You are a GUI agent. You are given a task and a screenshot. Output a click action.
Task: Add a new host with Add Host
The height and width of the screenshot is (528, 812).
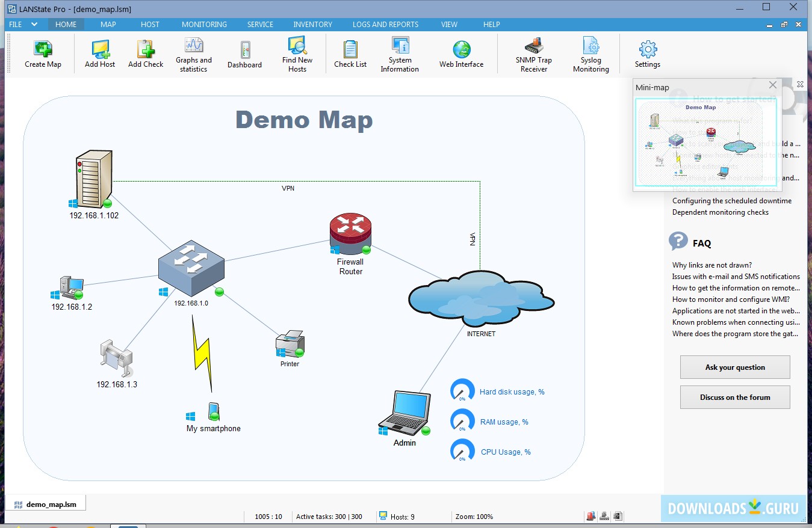click(x=100, y=54)
